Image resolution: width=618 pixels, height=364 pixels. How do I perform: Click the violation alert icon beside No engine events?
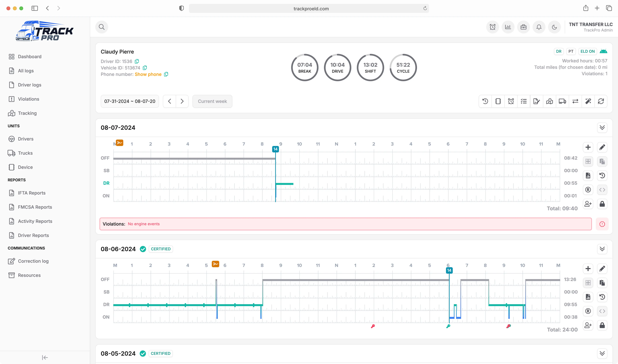[x=602, y=224]
